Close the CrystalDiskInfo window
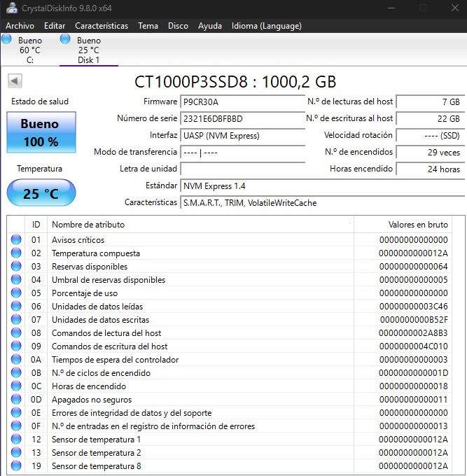The height and width of the screenshot is (476, 467). coord(454,8)
